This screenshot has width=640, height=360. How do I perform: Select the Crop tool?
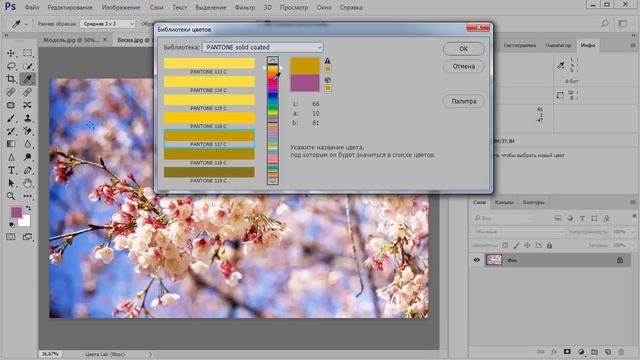11,79
